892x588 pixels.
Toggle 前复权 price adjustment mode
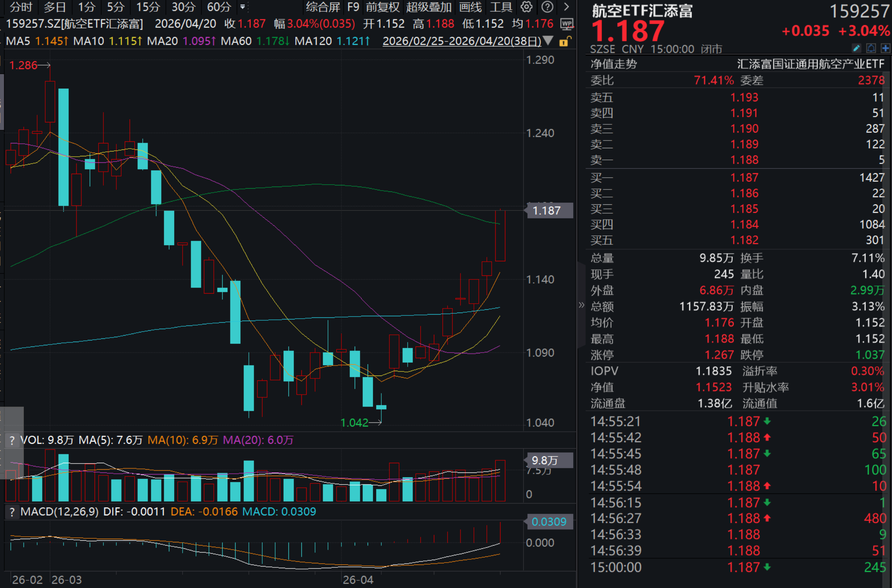384,7
